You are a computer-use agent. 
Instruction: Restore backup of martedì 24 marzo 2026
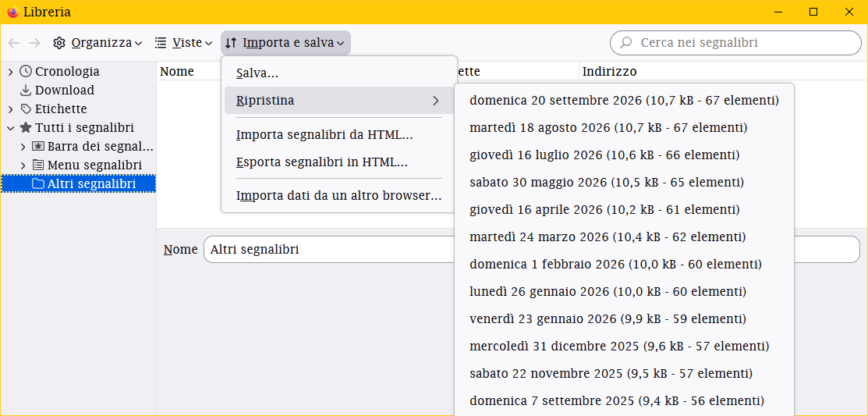(624, 236)
